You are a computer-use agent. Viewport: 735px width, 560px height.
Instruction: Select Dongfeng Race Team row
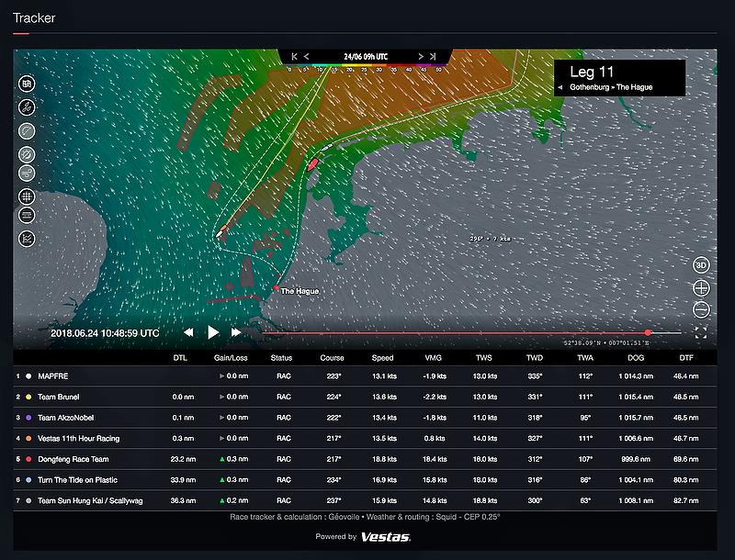365,459
